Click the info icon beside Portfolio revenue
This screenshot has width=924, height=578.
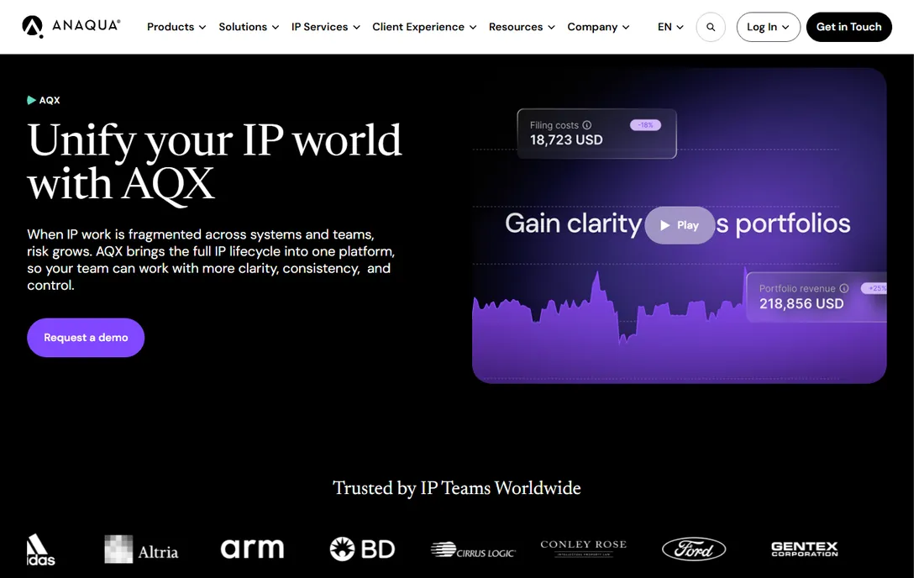[844, 288]
